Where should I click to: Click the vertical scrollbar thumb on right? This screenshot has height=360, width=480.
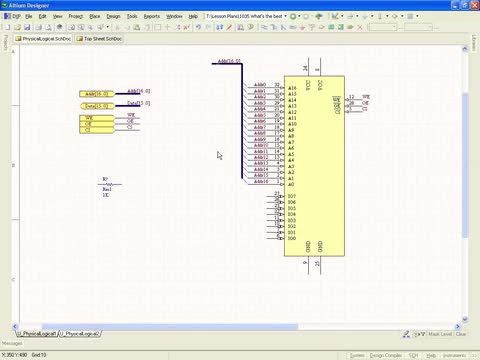pos(465,165)
